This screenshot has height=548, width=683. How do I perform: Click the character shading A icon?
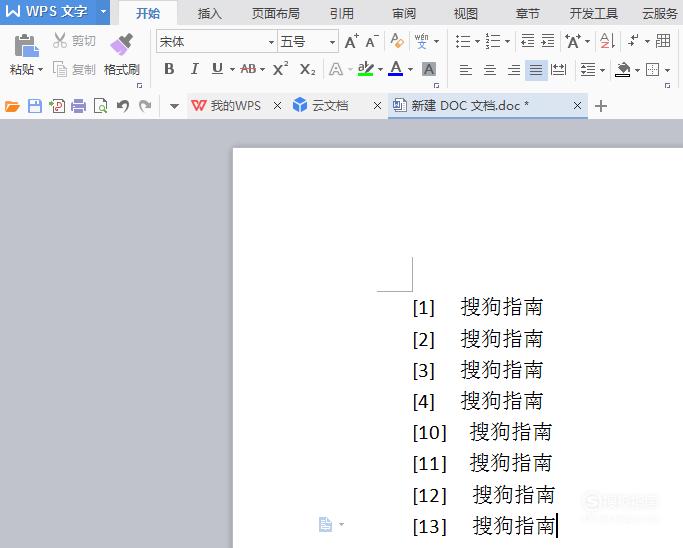tap(429, 69)
